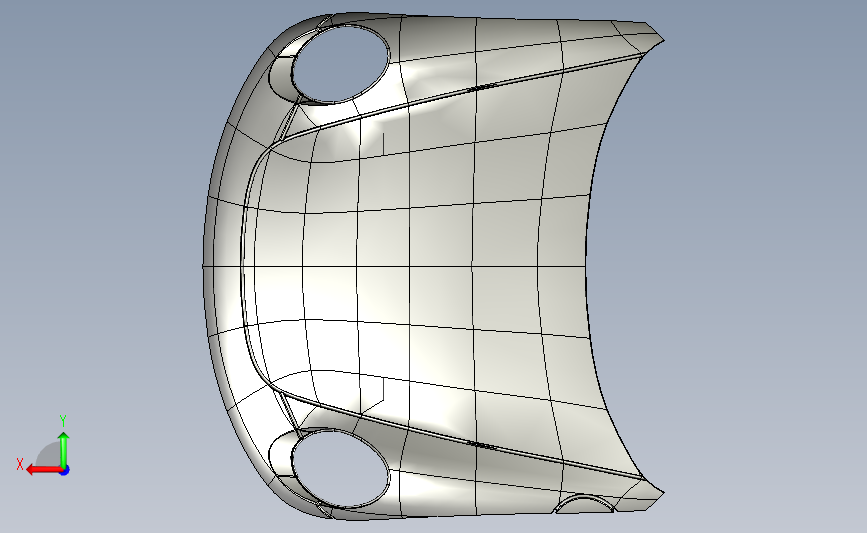Click the green Y axis arrow of the triad
867x533 pixels.
click(64, 450)
